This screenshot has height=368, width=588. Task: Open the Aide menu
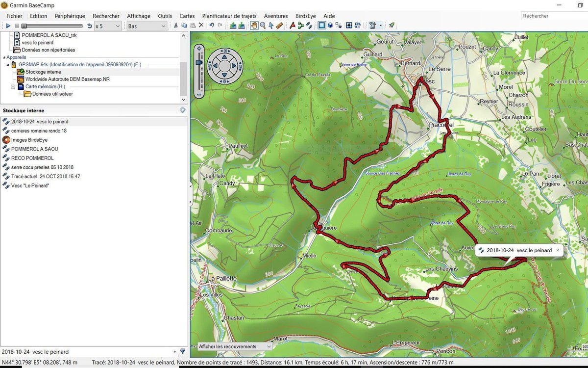(329, 16)
